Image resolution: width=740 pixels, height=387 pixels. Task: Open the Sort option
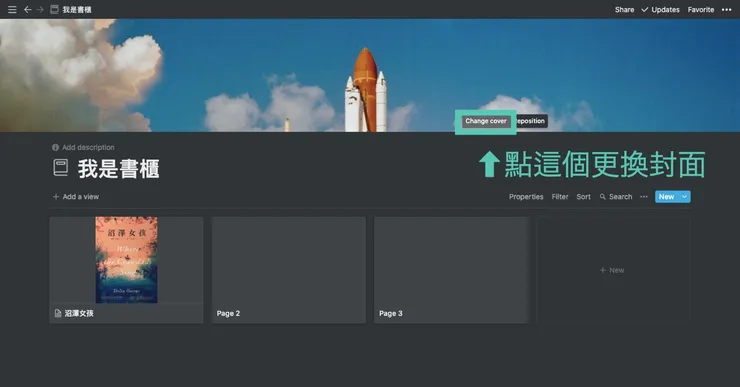pos(583,197)
